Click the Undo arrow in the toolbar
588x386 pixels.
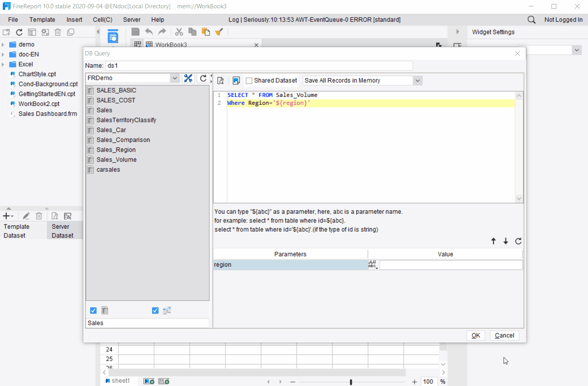pyautogui.click(x=149, y=32)
